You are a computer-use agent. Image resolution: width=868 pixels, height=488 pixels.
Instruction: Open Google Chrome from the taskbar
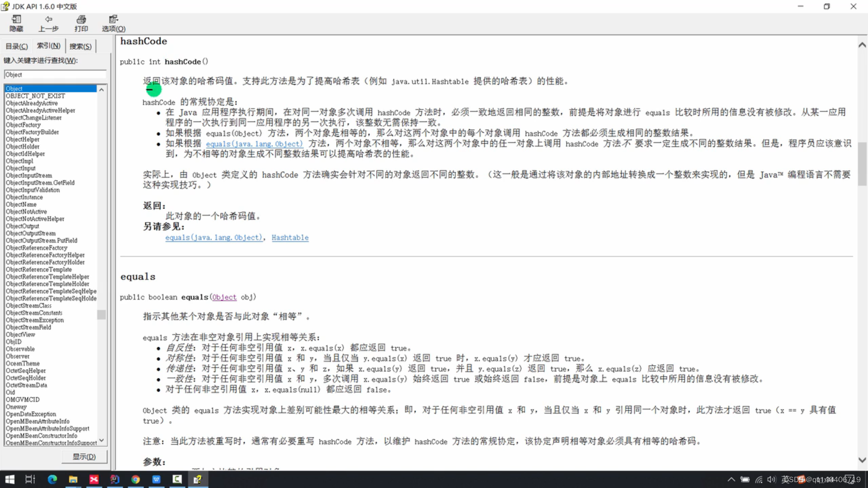(x=136, y=479)
